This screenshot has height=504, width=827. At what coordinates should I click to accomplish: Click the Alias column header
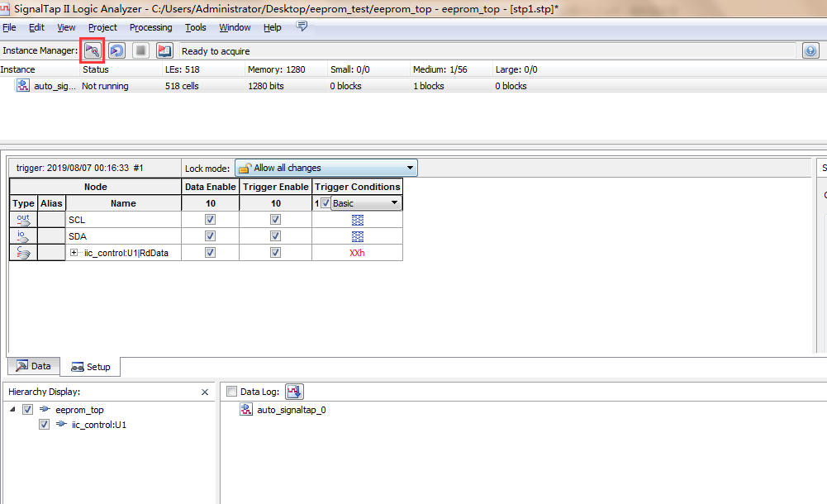coord(51,203)
